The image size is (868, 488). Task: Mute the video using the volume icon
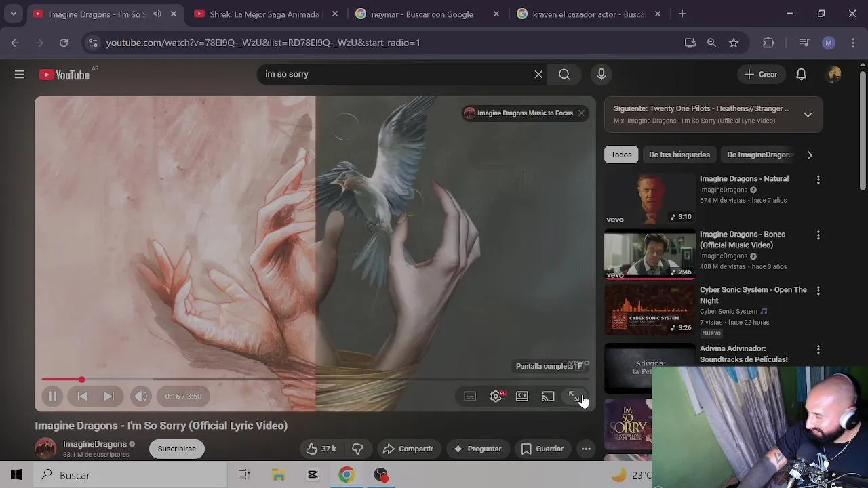[x=140, y=396]
